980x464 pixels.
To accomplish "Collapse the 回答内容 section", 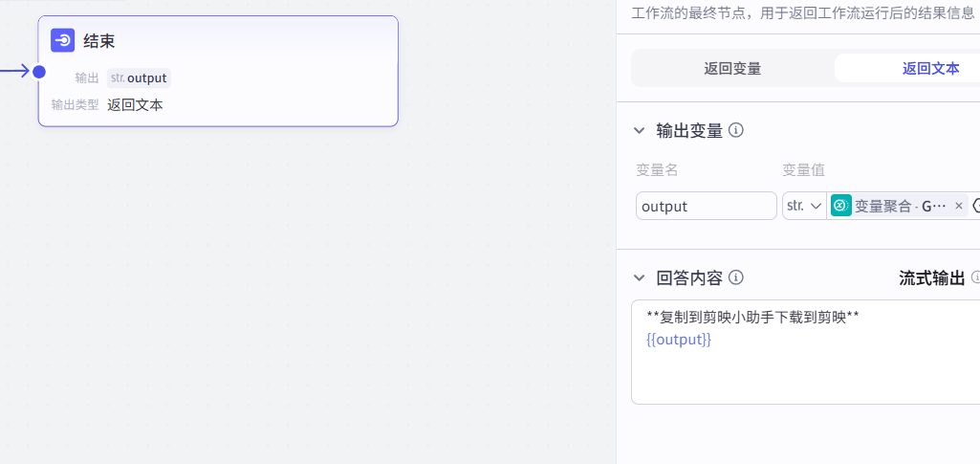I will (x=640, y=278).
